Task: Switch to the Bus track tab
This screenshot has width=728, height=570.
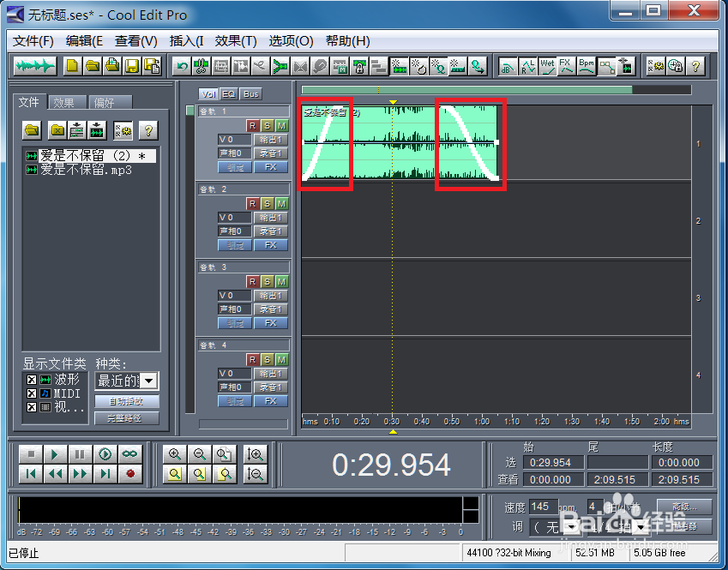Action: [250, 94]
